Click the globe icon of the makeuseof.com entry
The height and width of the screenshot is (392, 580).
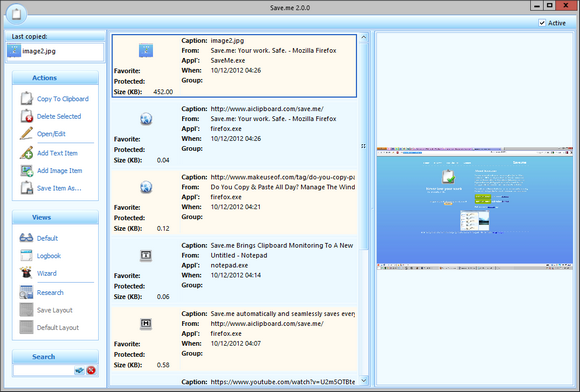pyautogui.click(x=146, y=187)
